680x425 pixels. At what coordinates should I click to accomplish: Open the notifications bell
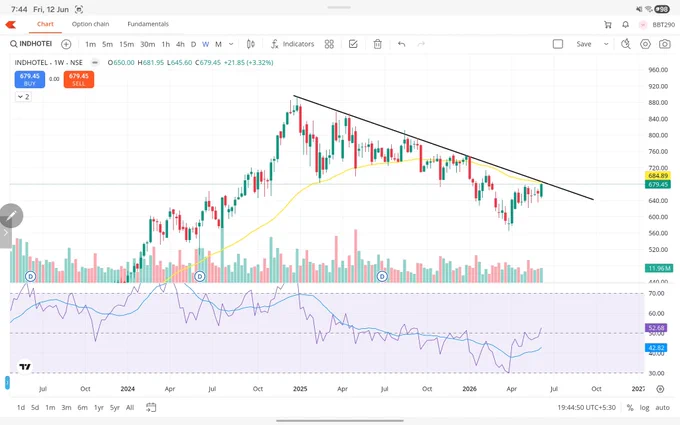(625, 25)
